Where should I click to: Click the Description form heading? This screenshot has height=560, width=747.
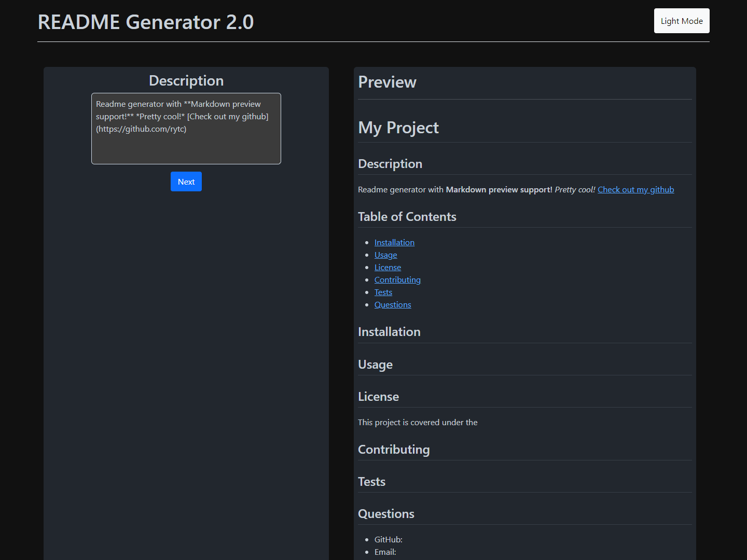186,81
